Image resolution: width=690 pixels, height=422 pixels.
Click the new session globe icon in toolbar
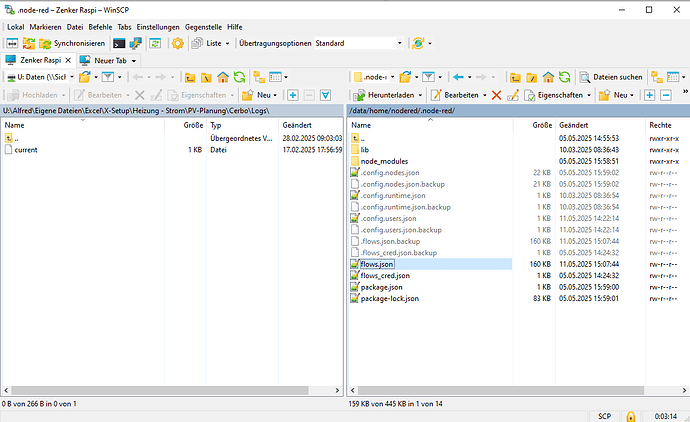click(418, 43)
